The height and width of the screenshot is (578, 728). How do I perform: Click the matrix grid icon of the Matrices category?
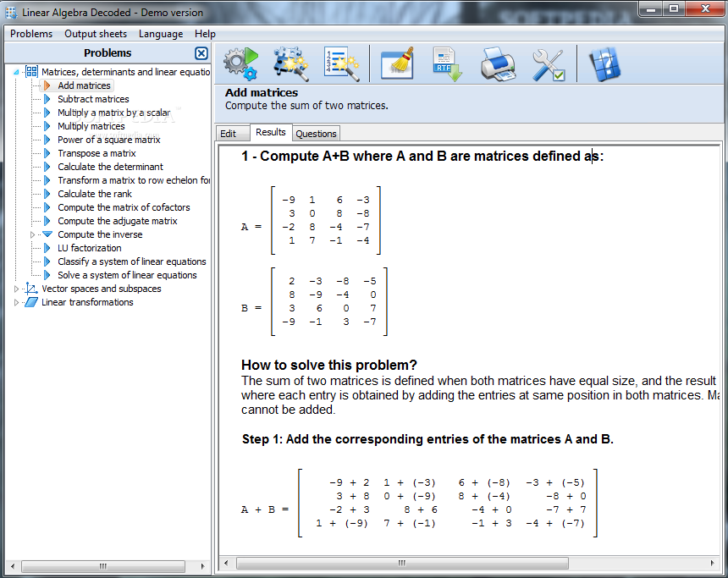coord(31,71)
